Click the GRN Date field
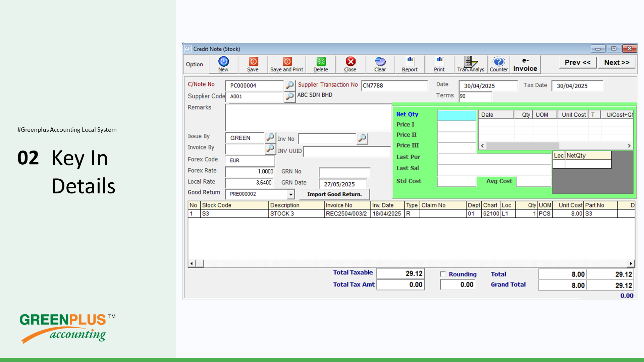Screen dimensions: 644x362 point(342,184)
